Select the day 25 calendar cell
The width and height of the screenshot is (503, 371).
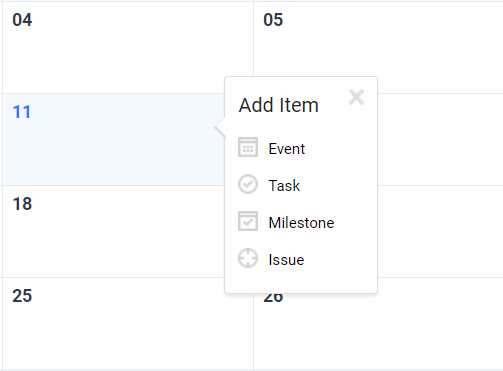(x=128, y=323)
